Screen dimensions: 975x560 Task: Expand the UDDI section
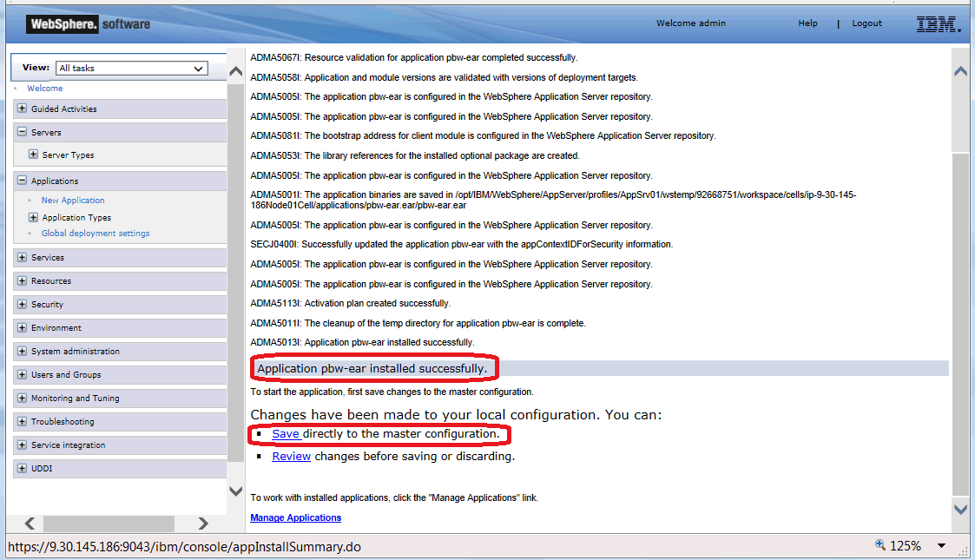[23, 468]
